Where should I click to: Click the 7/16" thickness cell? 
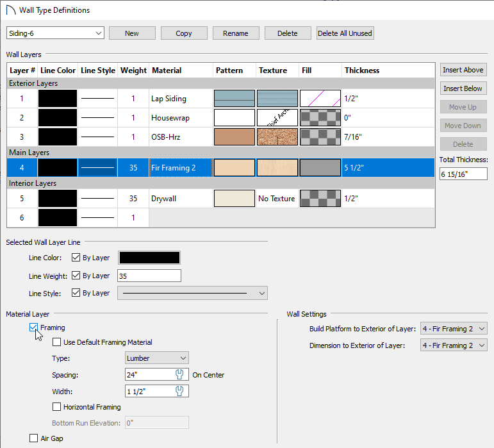coord(388,137)
